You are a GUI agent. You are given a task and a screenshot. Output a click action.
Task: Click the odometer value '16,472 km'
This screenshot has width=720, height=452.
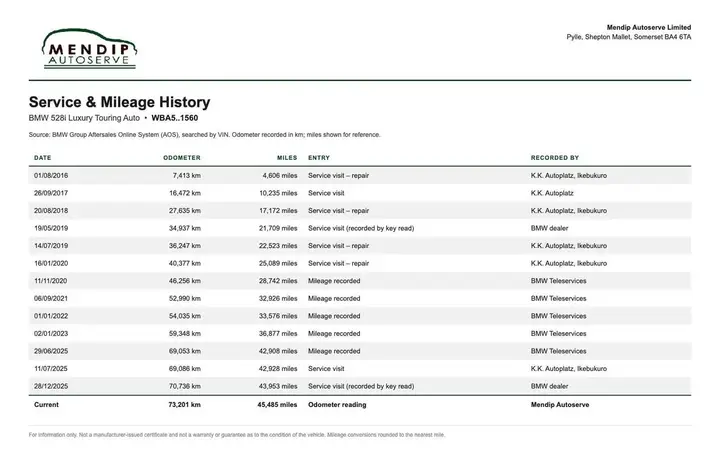click(185, 193)
